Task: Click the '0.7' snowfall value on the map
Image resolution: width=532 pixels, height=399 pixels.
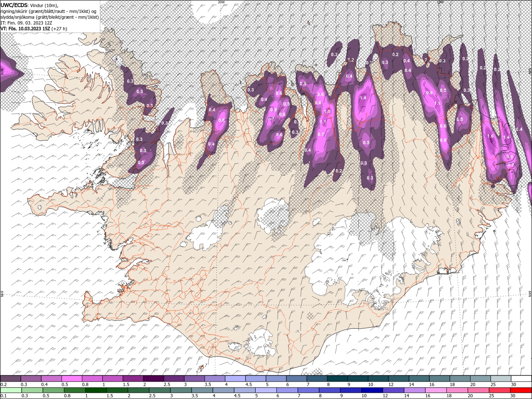Action: [x=320, y=134]
